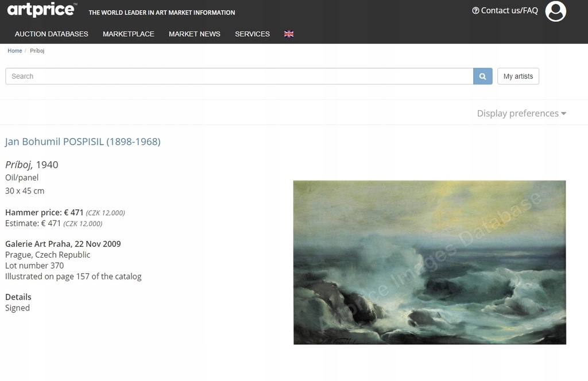Open the user account avatar icon
This screenshot has height=381, width=588.
(555, 11)
